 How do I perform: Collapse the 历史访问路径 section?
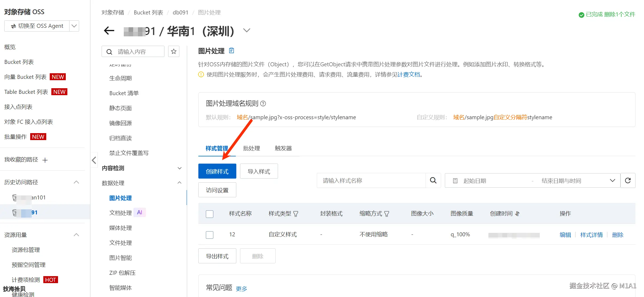[76, 182]
